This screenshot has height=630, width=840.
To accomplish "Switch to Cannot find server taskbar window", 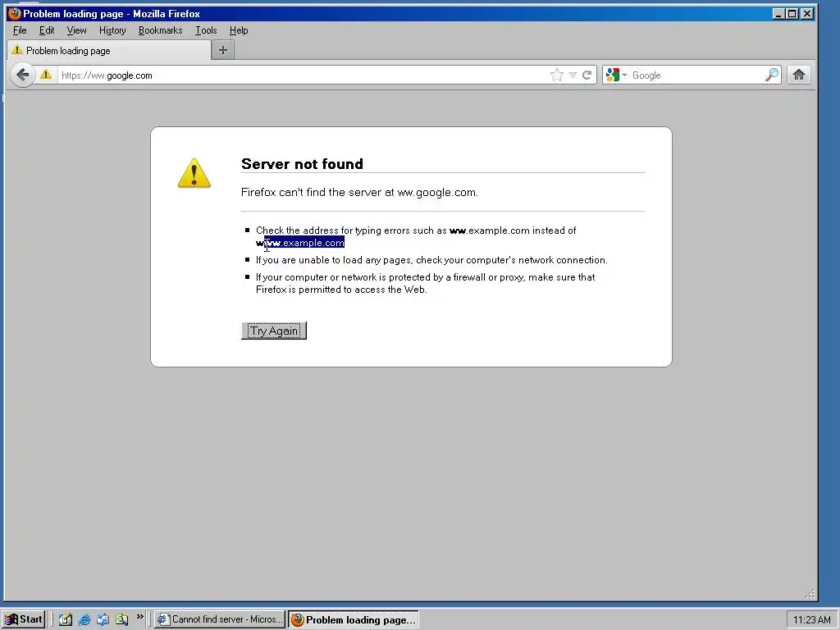I will pos(221,619).
